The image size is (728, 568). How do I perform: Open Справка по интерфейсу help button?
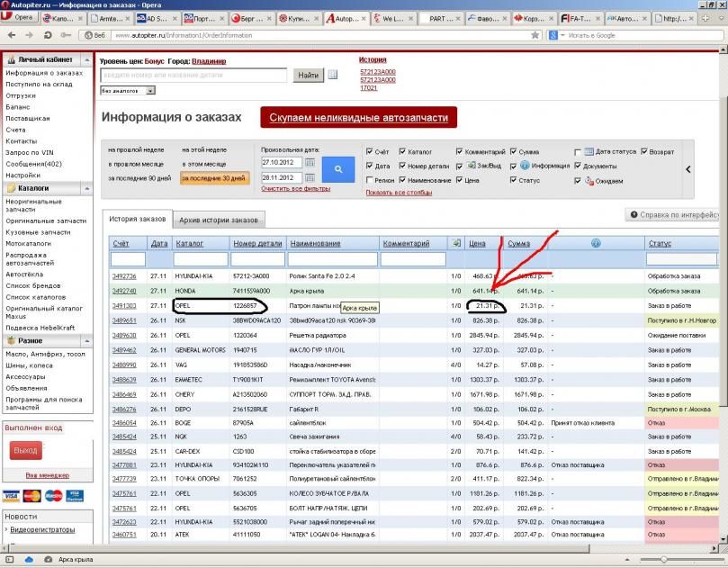[673, 214]
